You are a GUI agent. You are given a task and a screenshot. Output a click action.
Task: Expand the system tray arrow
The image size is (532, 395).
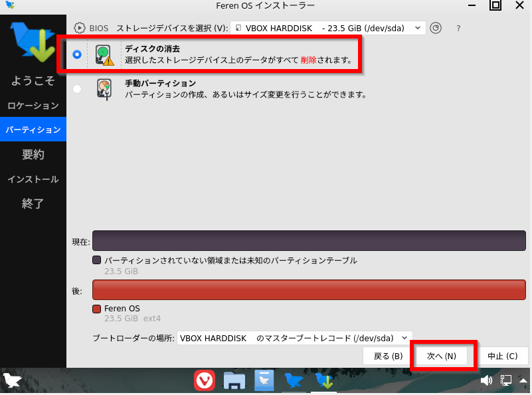click(523, 380)
